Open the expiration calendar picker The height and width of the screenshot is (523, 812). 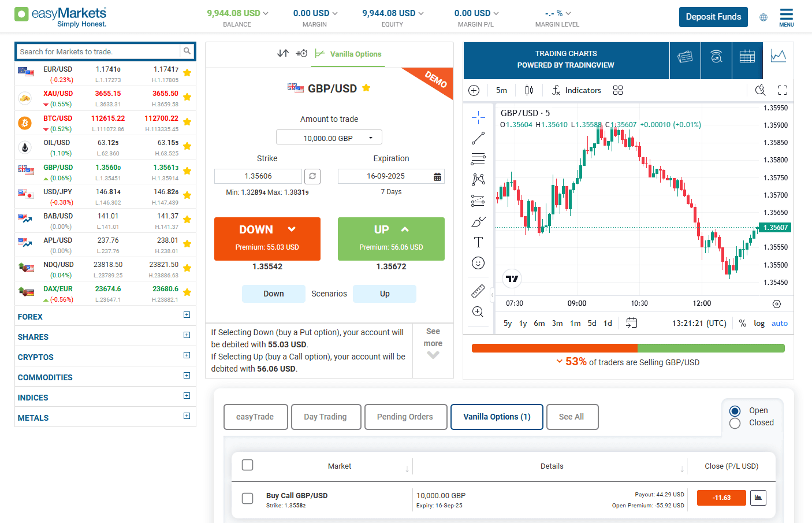click(438, 177)
